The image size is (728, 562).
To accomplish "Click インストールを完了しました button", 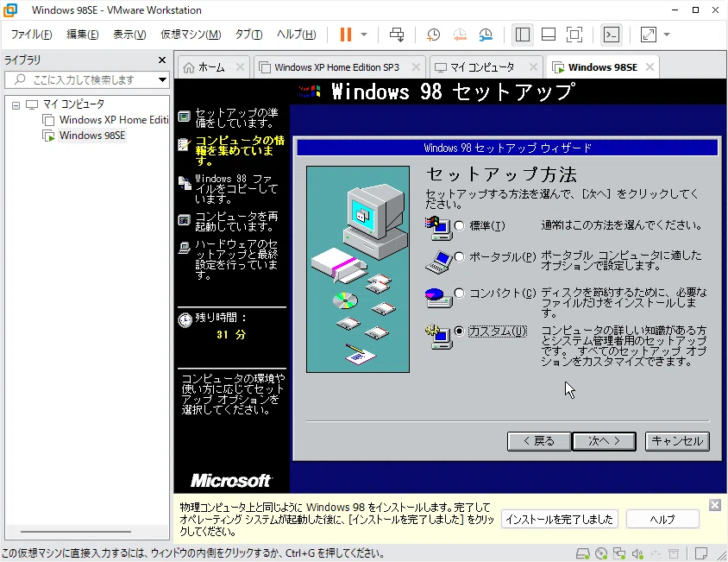I will point(560,519).
